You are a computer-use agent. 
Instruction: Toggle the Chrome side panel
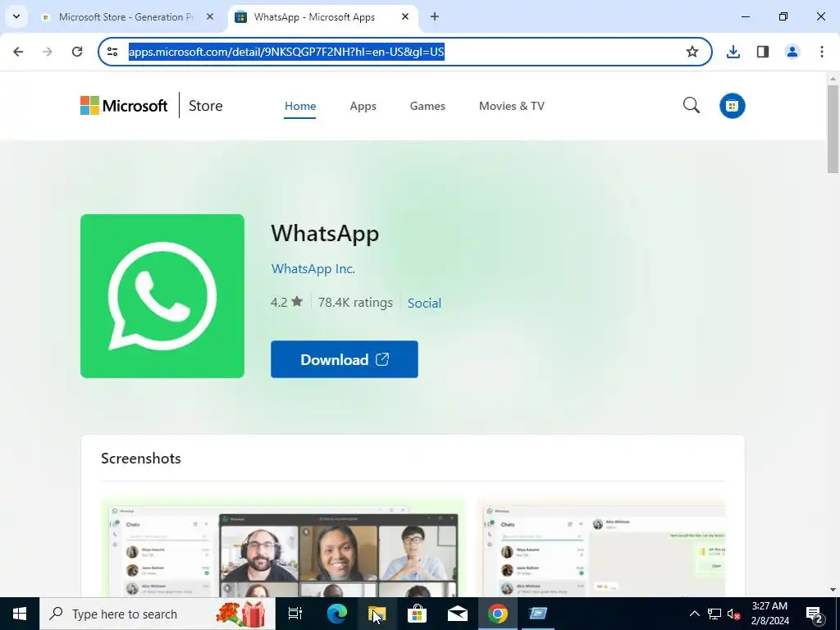tap(763, 52)
